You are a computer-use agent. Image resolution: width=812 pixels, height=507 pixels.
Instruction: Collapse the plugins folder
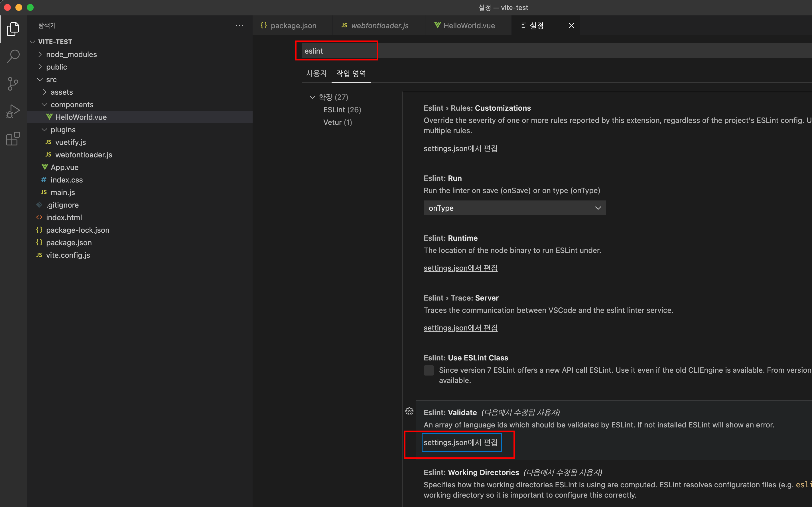[x=63, y=130]
